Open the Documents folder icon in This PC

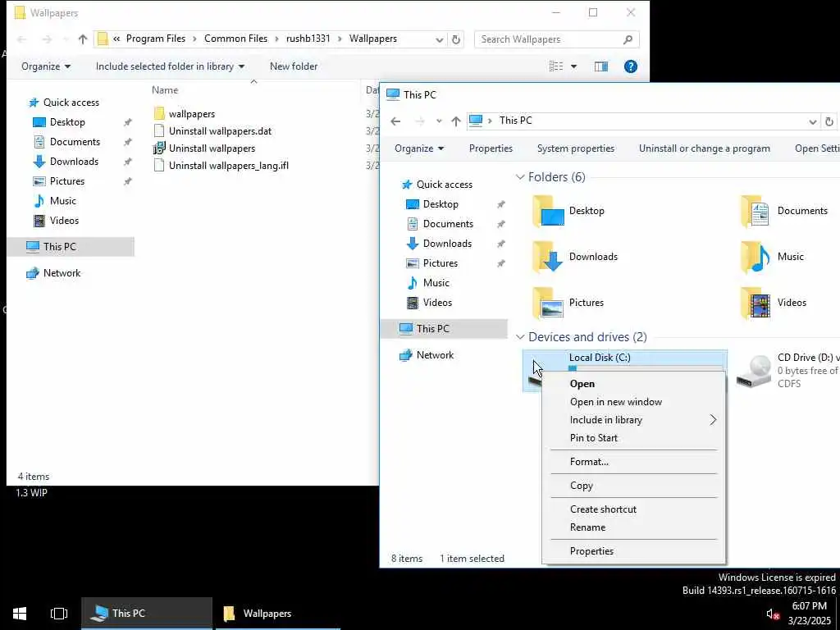point(756,211)
